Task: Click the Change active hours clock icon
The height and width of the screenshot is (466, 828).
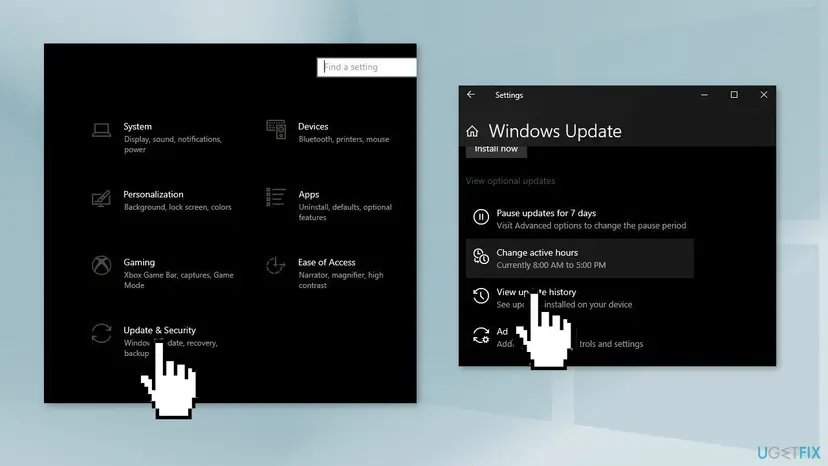Action: coord(481,256)
